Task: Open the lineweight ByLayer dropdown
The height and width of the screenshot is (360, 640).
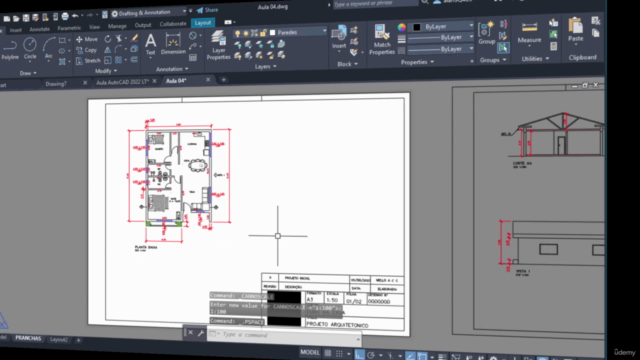Action: (x=471, y=37)
